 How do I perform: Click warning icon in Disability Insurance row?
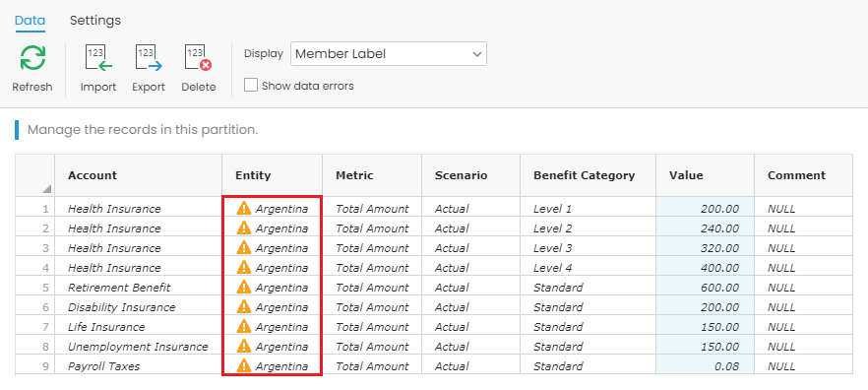tap(244, 307)
